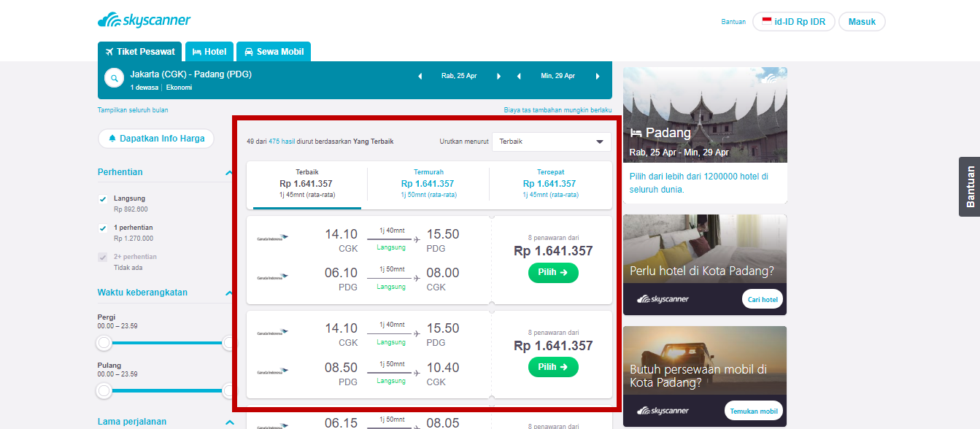Click Temukan mobil button
The width and height of the screenshot is (980, 429).
click(754, 411)
